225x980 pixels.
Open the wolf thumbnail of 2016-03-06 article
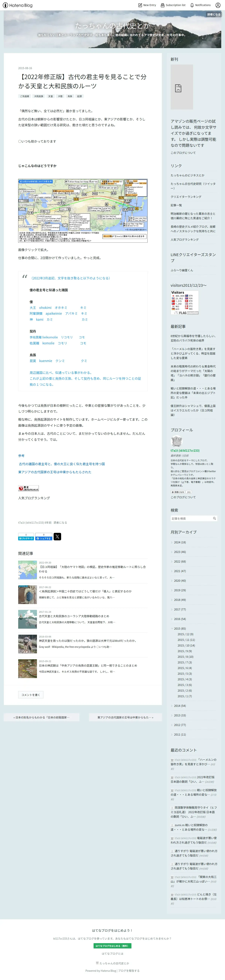tap(27, 644)
